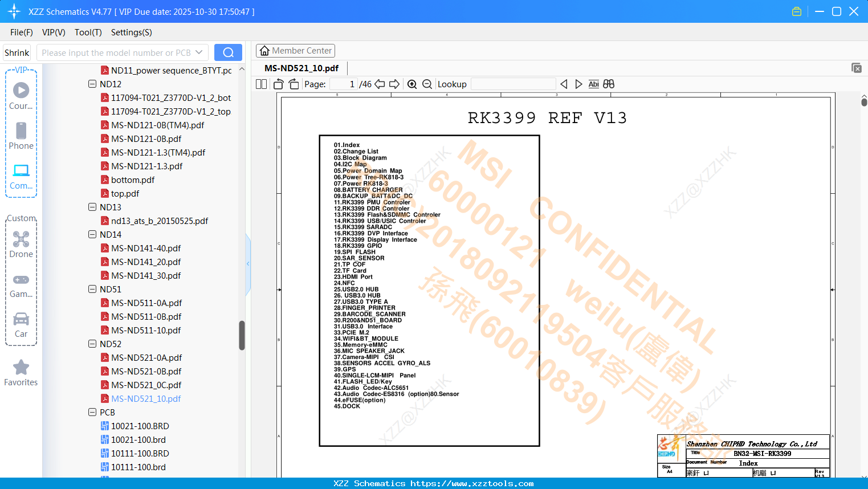Click the file tree scroll-up arrow

(x=242, y=70)
